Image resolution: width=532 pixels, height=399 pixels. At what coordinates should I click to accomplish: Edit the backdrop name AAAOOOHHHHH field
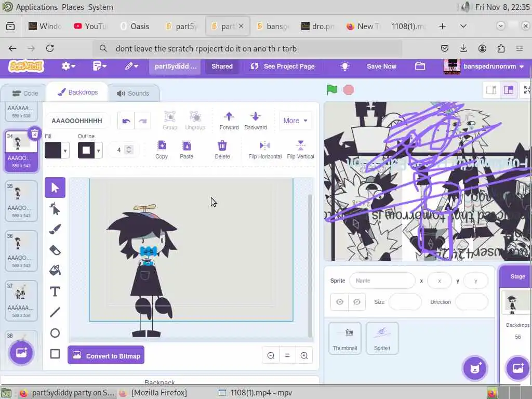click(x=77, y=121)
